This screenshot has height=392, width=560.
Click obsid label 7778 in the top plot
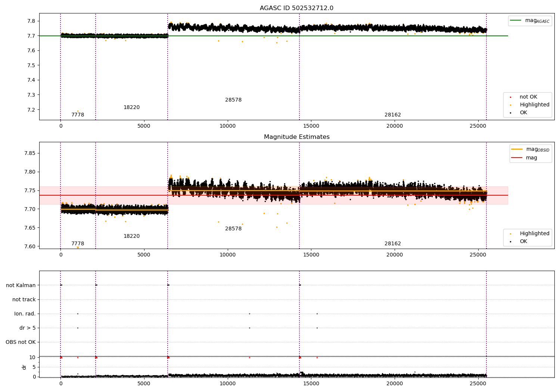tap(78, 115)
